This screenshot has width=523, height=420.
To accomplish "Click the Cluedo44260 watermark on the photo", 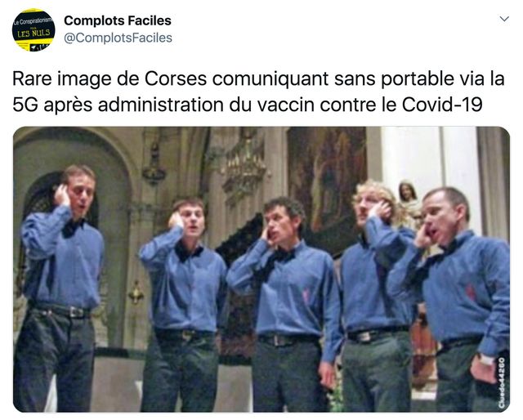I will coord(502,382).
